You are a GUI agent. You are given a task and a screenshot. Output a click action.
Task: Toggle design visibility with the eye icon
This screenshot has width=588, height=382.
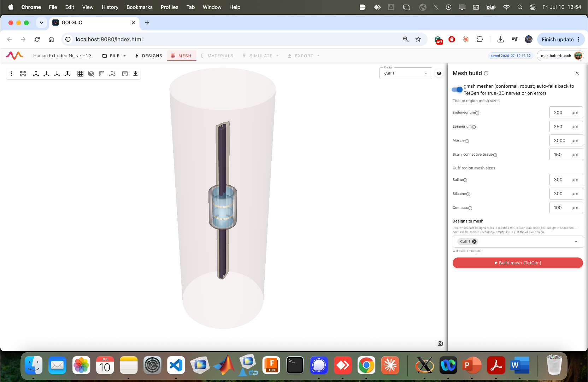439,73
